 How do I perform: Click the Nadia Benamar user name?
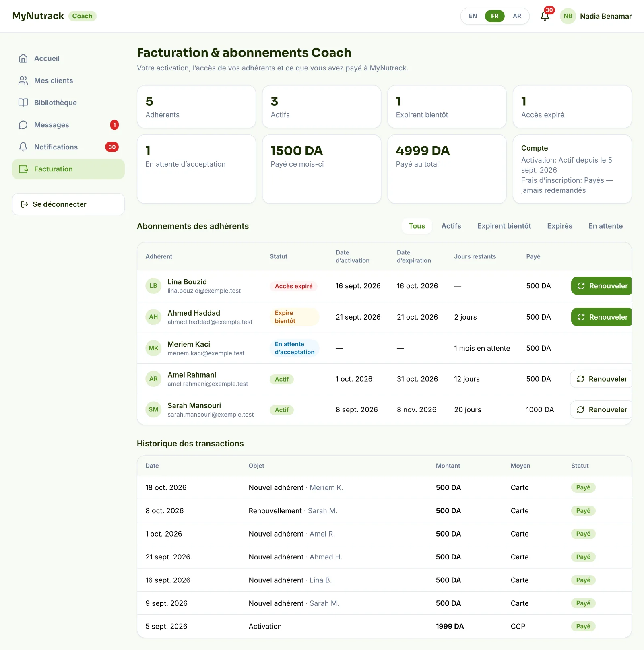(606, 16)
